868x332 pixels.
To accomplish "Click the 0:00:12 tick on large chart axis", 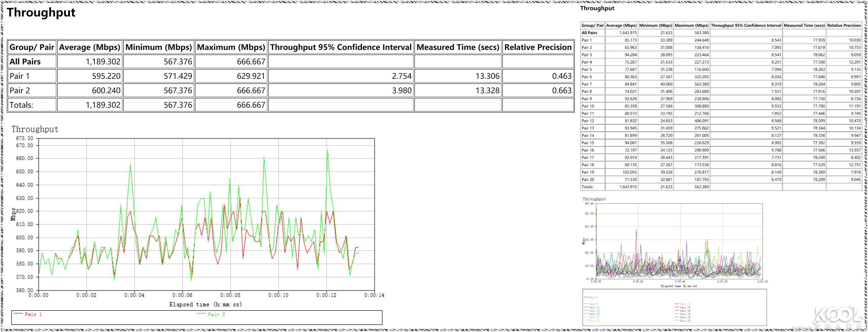I will coord(326,295).
